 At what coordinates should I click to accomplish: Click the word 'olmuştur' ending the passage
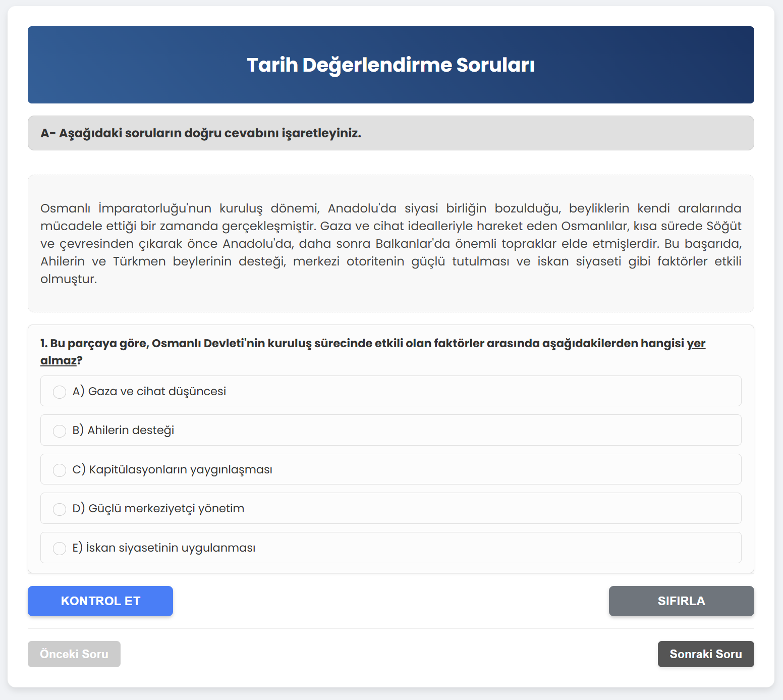[68, 279]
